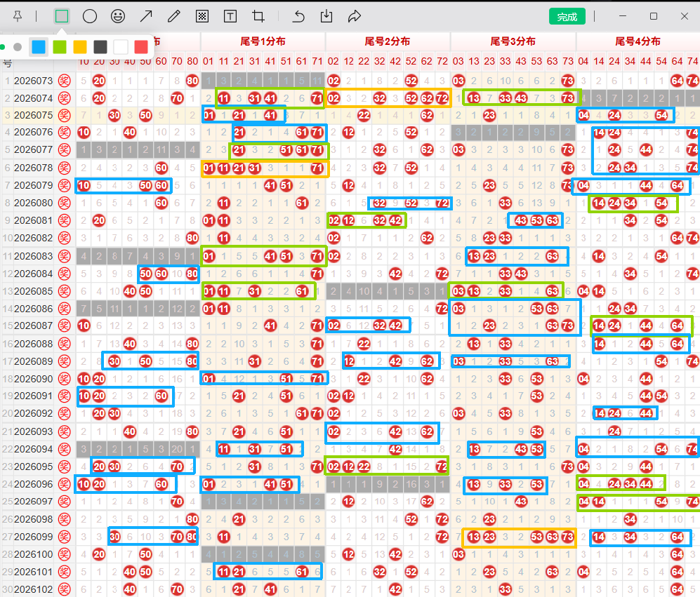Click the 奖 icon in row 2026073
This screenshot has height=597, width=700.
click(65, 81)
